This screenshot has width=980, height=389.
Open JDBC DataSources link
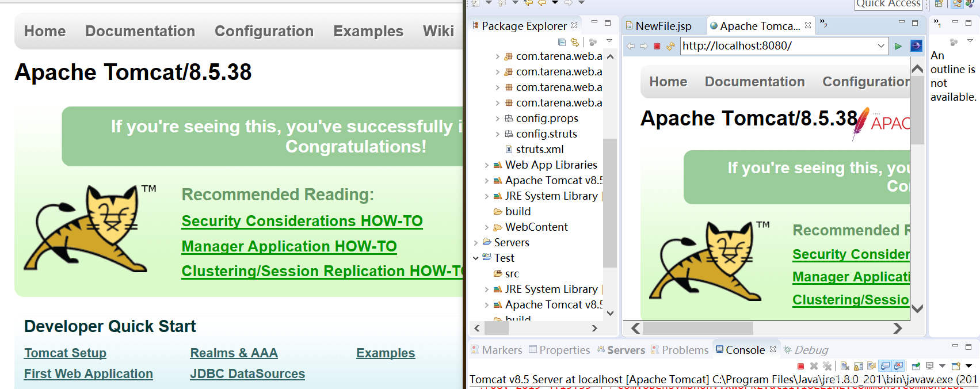[247, 373]
